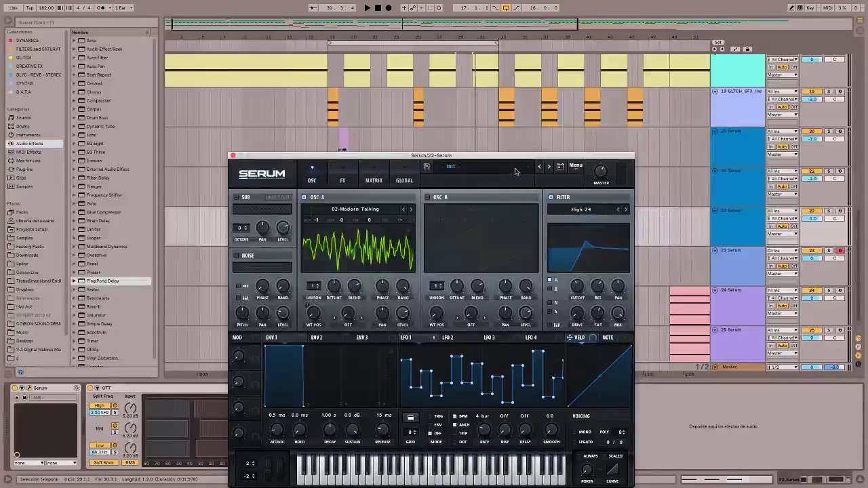Click the filter CUTOFF knob
The width and height of the screenshot is (868, 488).
coord(577,286)
